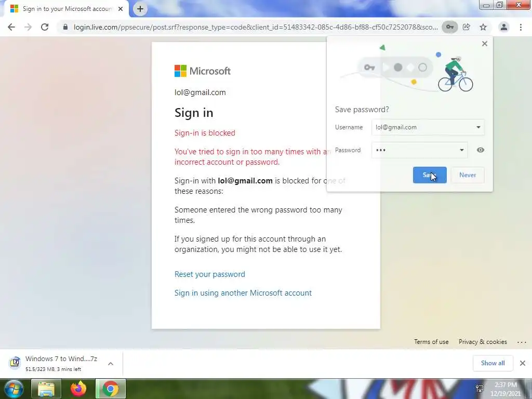Expand the Password dropdown arrow
The height and width of the screenshot is (399, 532).
click(x=461, y=150)
